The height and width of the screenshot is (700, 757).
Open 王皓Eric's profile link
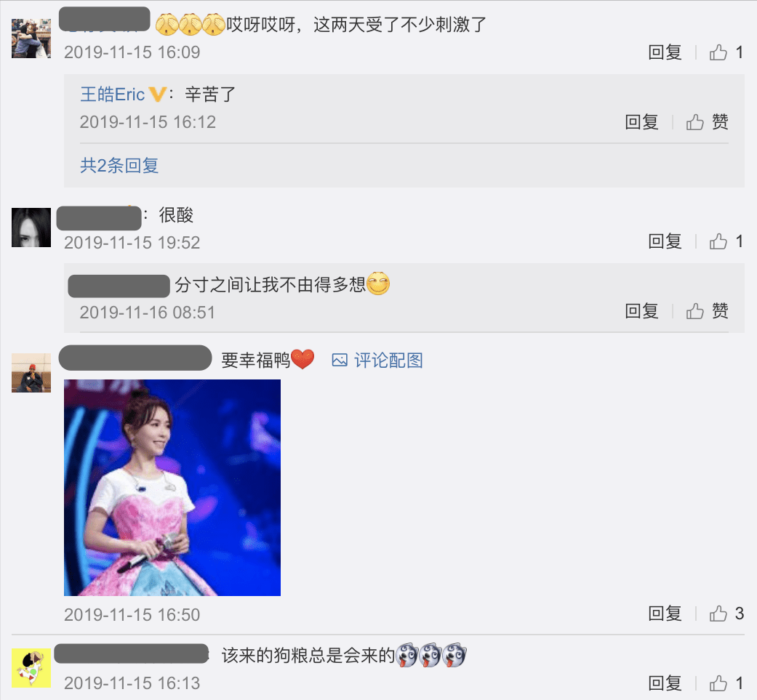tap(113, 94)
